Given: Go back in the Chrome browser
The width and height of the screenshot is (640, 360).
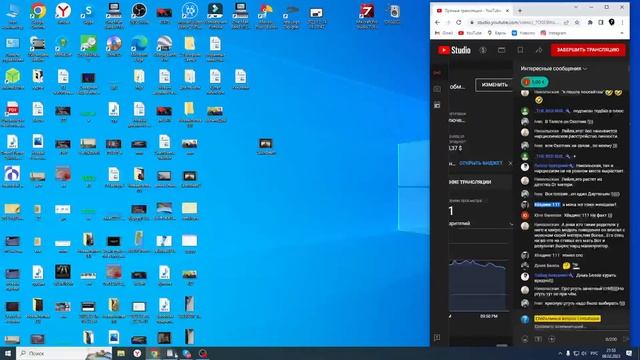Looking at the screenshot, I should pos(438,22).
